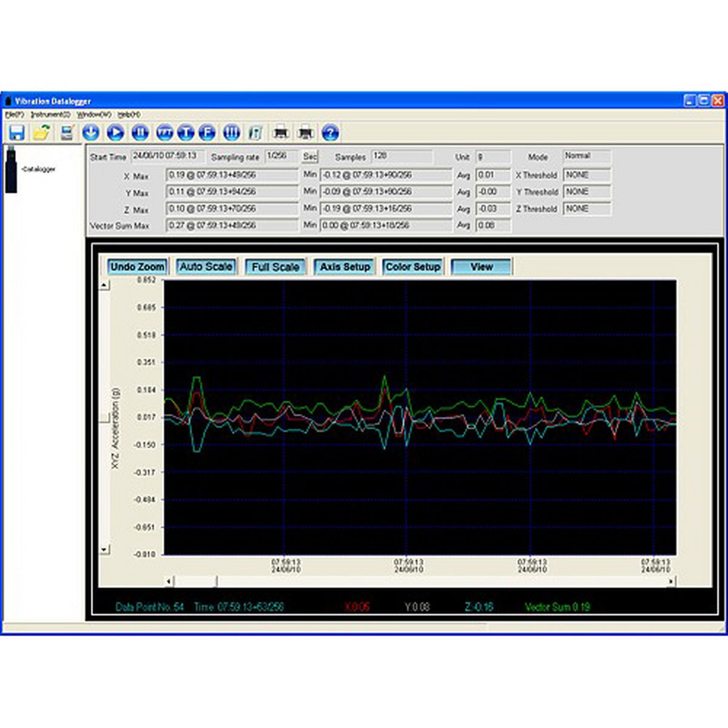Toggle the Sec unit button beside sampling rate
This screenshot has width=728, height=728.
310,157
